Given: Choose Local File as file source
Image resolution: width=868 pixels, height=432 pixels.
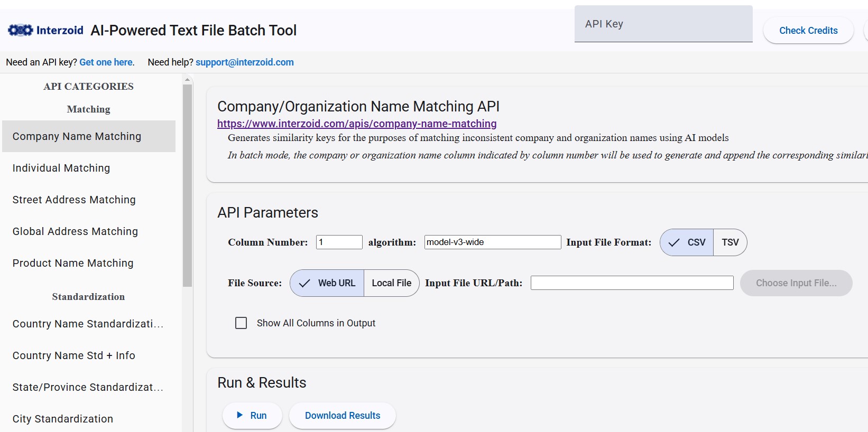Looking at the screenshot, I should 391,283.
